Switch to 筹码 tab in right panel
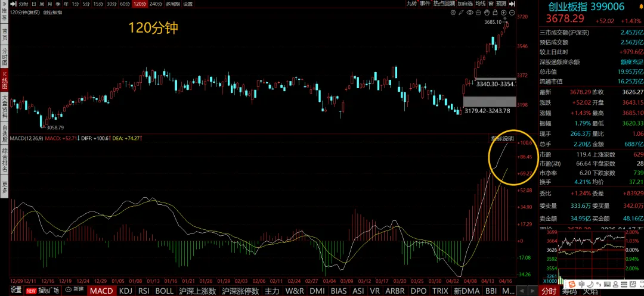The width and height of the screenshot is (644, 296). 569,291
